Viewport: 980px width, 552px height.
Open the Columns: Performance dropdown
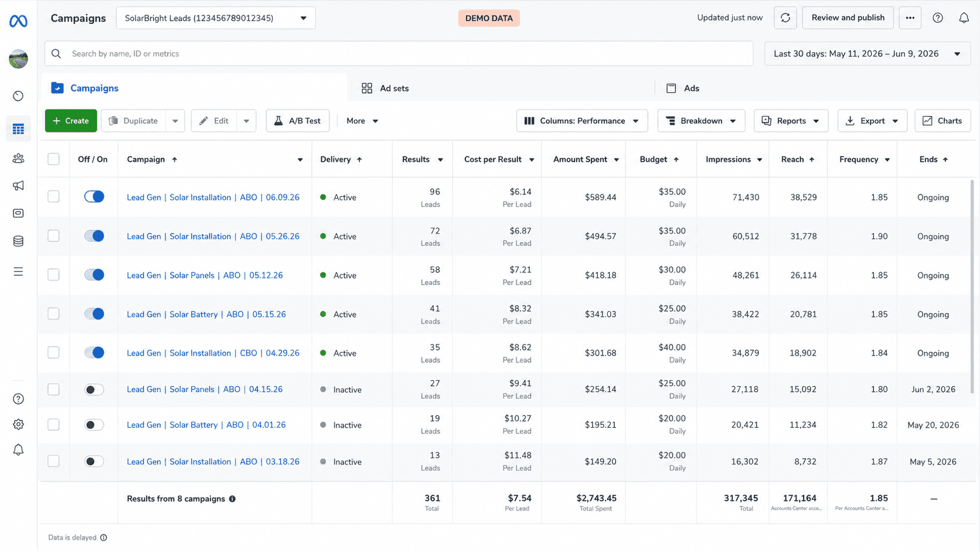point(581,121)
